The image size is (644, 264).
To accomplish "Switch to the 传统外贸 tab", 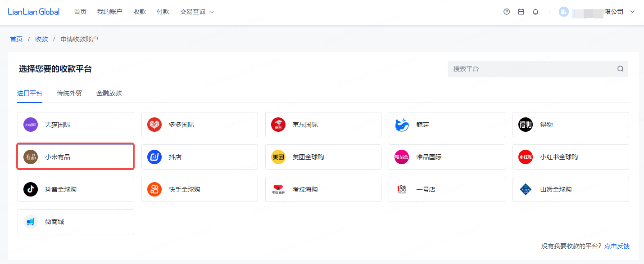I will pyautogui.click(x=69, y=94).
